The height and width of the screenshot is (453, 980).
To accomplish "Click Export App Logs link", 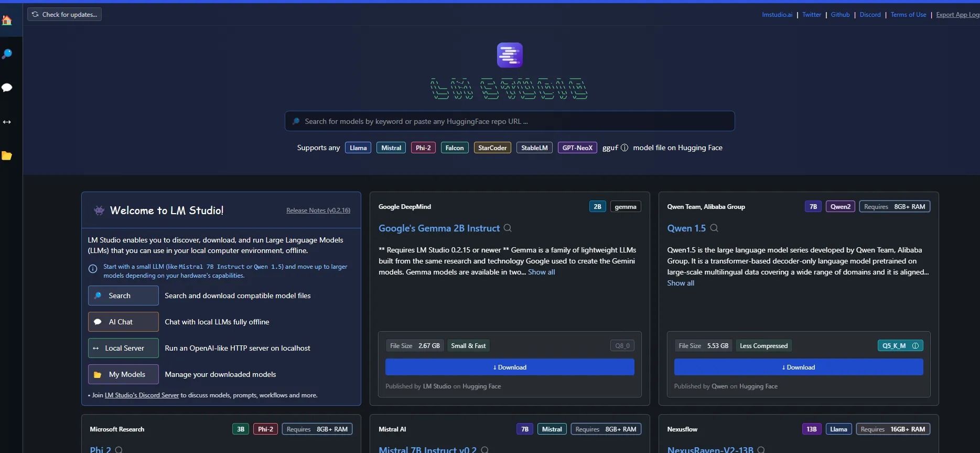I will point(957,15).
